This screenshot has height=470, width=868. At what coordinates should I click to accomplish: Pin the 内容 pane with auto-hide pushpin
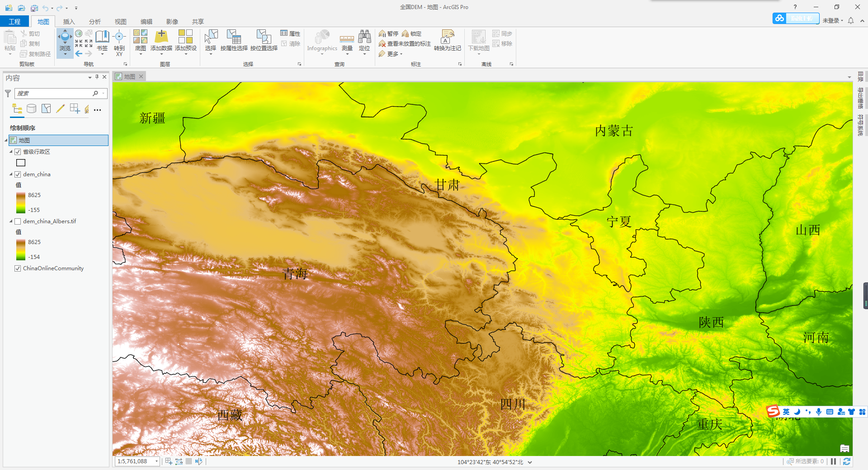click(x=97, y=77)
